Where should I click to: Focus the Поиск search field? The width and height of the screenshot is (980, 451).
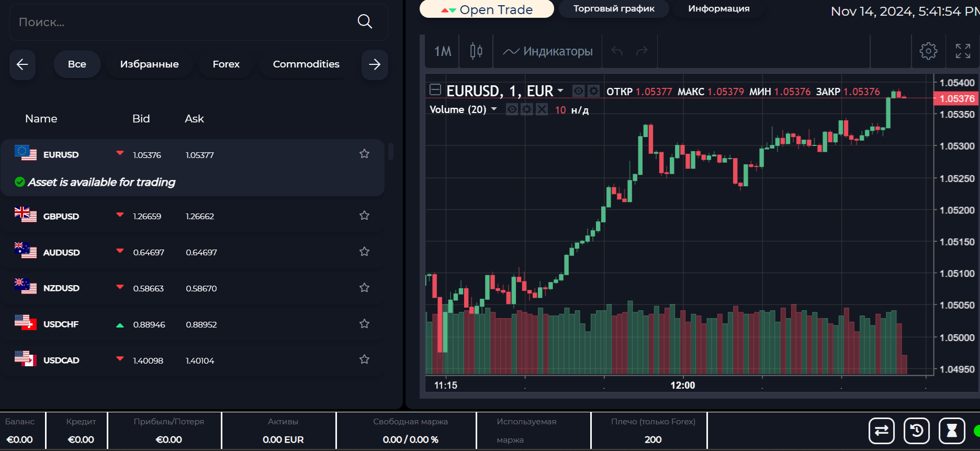coord(183,22)
